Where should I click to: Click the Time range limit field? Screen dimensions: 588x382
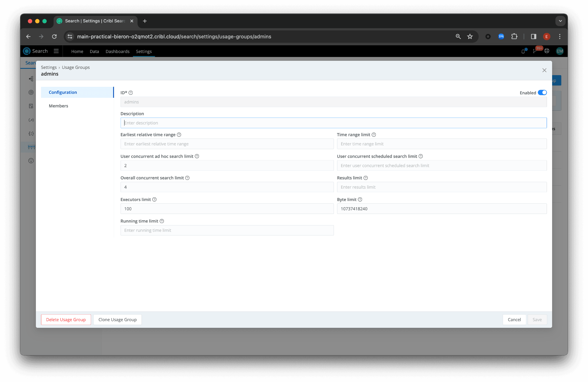[x=442, y=144]
